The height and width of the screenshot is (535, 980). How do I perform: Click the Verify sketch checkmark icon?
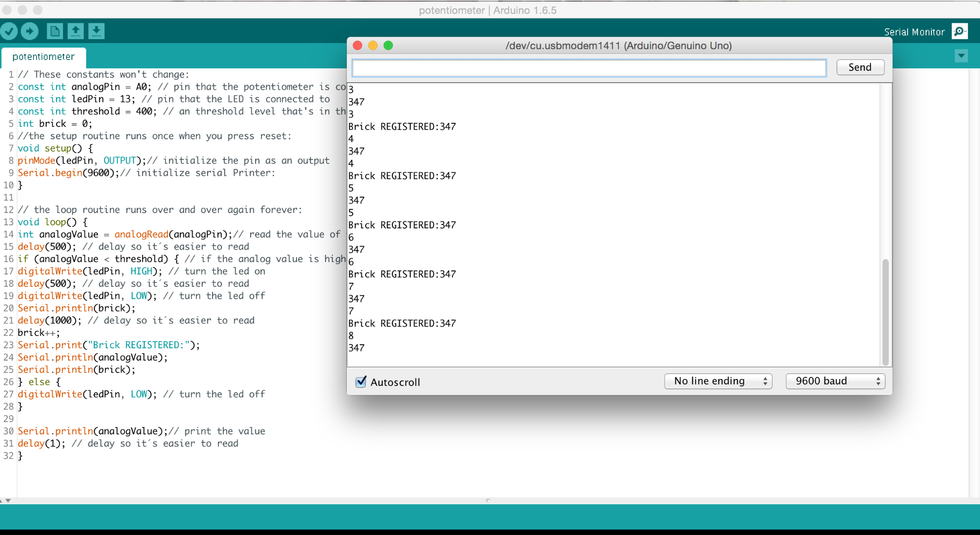coord(9,31)
